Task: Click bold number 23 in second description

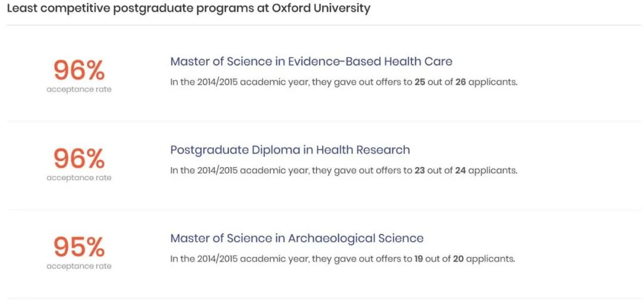Action: (420, 170)
